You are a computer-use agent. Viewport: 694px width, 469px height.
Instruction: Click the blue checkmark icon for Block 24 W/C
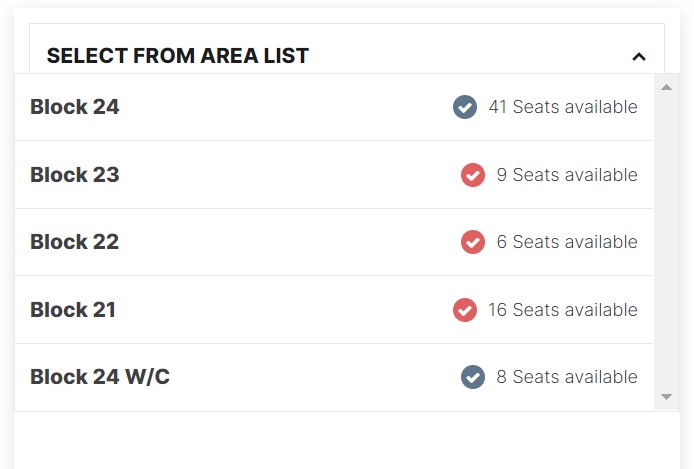473,377
